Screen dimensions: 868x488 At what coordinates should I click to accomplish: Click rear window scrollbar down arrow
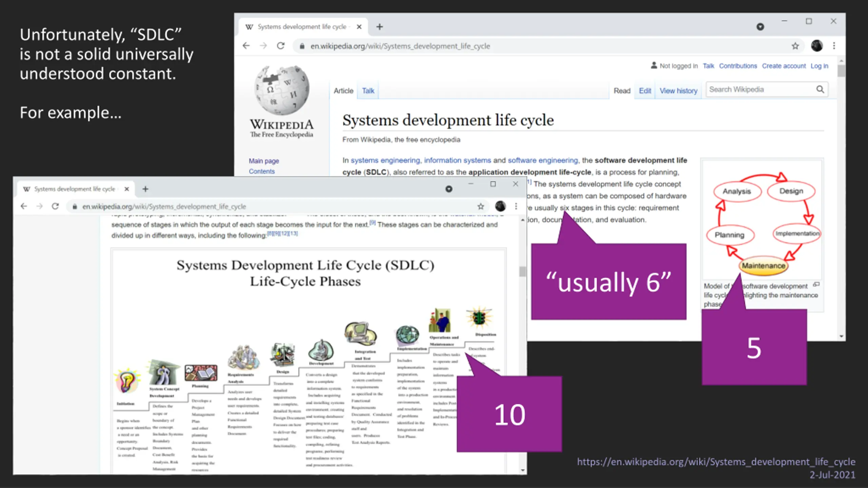[841, 336]
